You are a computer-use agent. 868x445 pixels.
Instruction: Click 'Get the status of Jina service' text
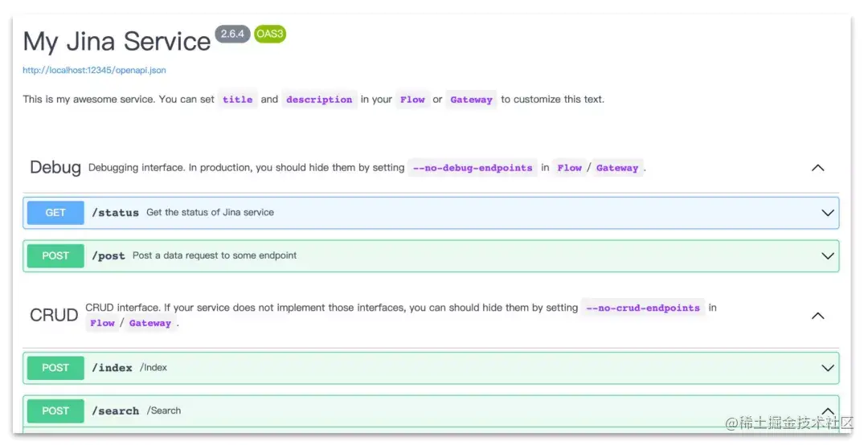click(x=211, y=213)
